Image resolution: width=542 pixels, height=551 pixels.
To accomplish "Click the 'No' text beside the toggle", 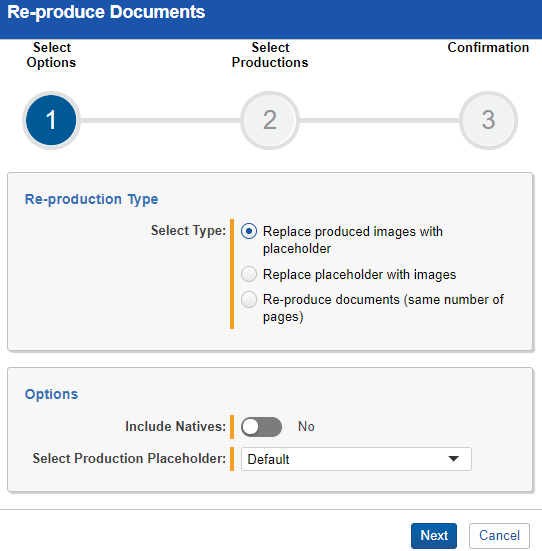I will click(x=306, y=427).
